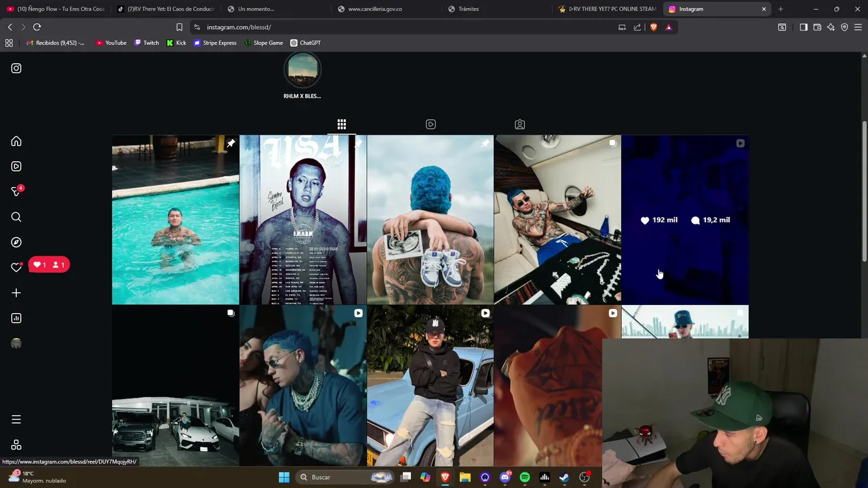This screenshot has height=488, width=868.
Task: Open Reels in Instagram sidebar
Action: 16,166
